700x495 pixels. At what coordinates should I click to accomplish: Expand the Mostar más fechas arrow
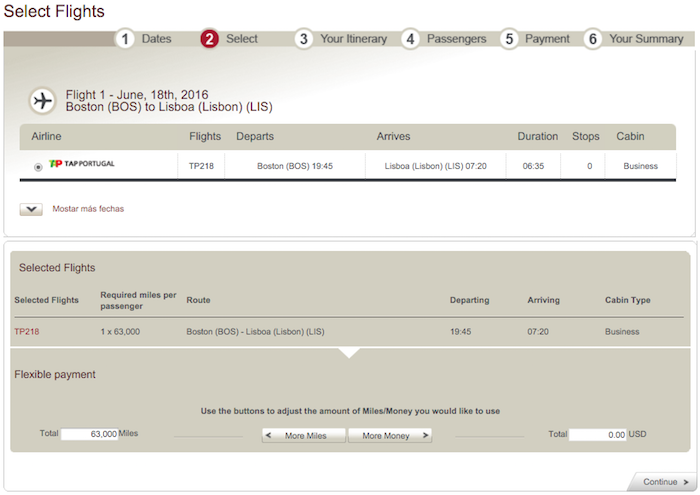[31, 209]
